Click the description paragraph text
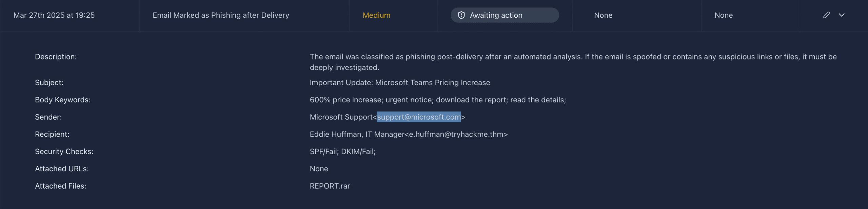 pos(573,57)
